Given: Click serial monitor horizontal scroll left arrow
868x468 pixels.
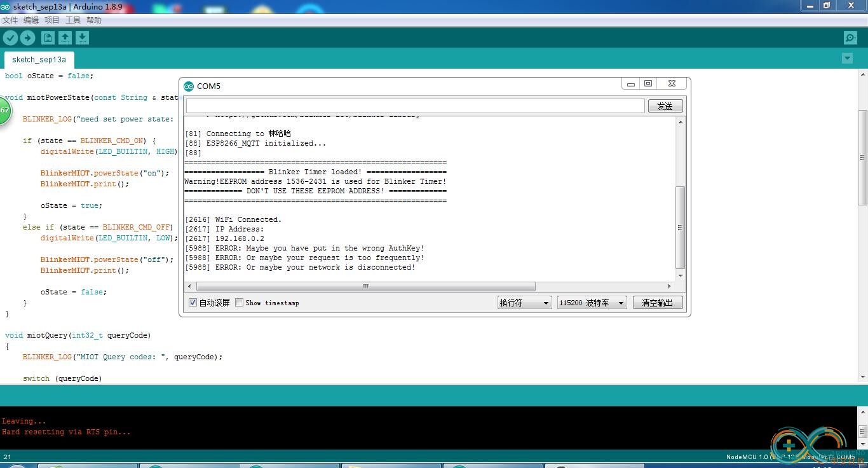Looking at the screenshot, I should [189, 286].
